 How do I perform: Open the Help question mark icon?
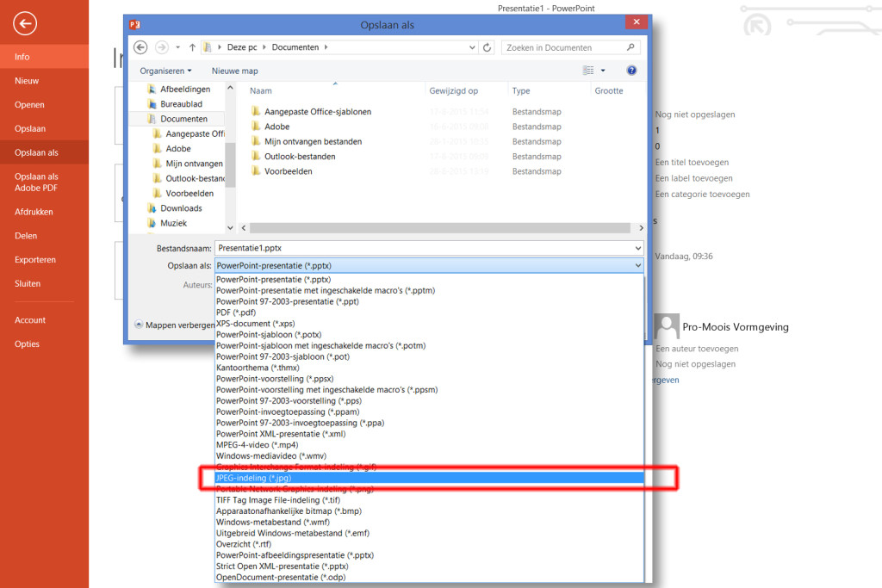pos(631,71)
